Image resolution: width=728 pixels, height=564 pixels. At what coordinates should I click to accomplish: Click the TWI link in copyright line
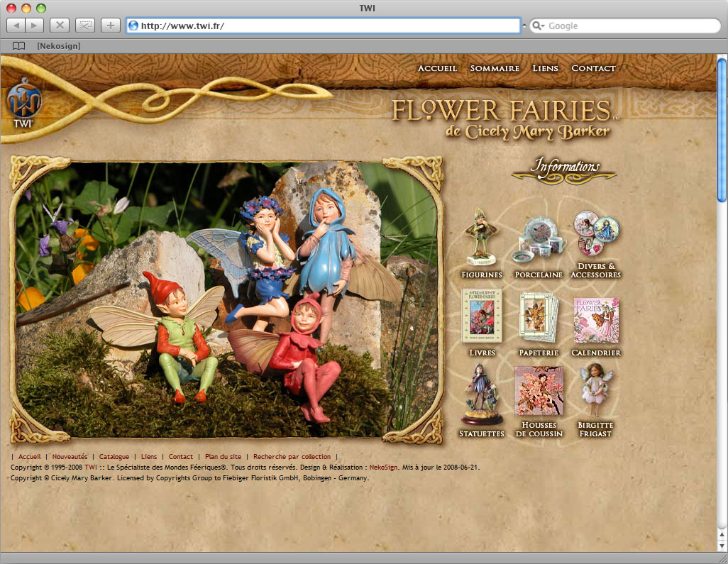(91, 468)
